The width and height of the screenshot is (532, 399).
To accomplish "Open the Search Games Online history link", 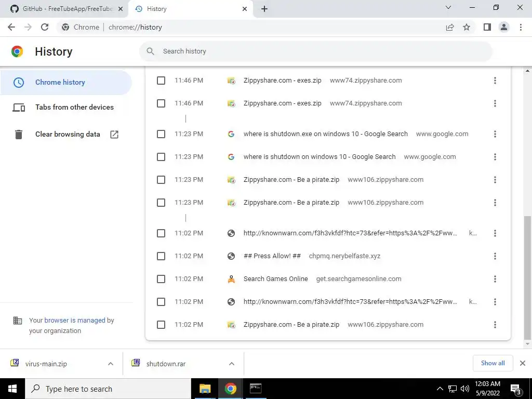I will point(275,279).
